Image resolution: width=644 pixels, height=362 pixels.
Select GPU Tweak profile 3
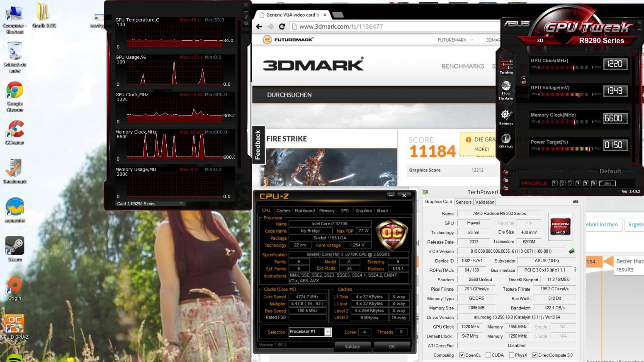tap(570, 183)
